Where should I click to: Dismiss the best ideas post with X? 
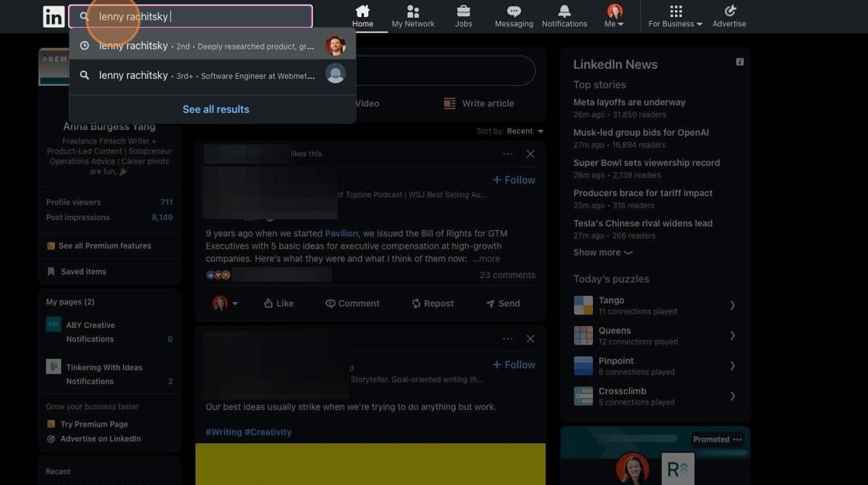coord(530,339)
